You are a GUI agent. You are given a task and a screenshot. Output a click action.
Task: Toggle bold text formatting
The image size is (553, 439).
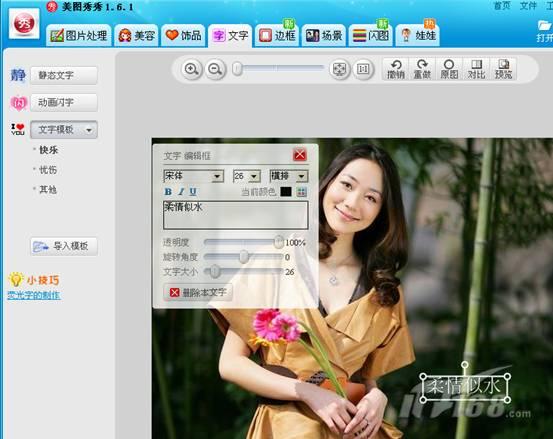tap(168, 191)
